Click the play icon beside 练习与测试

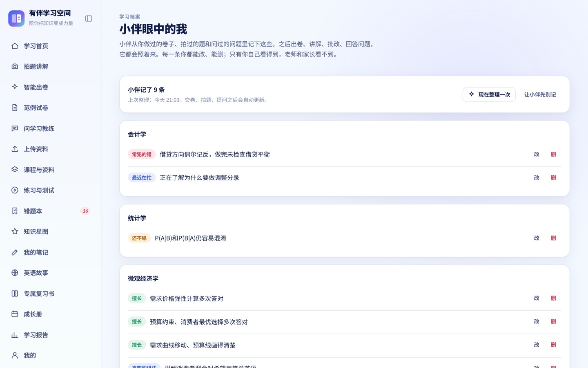point(15,190)
